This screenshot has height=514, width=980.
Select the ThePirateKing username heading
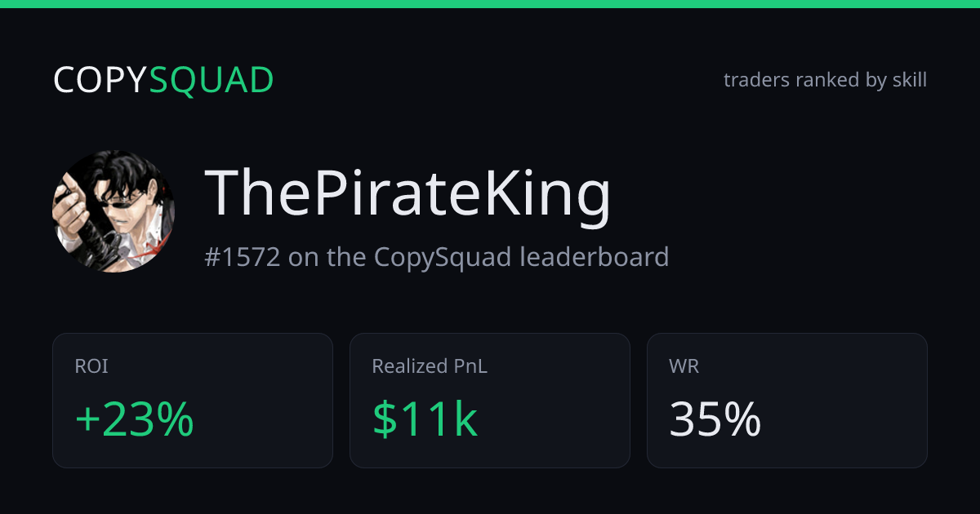(408, 196)
